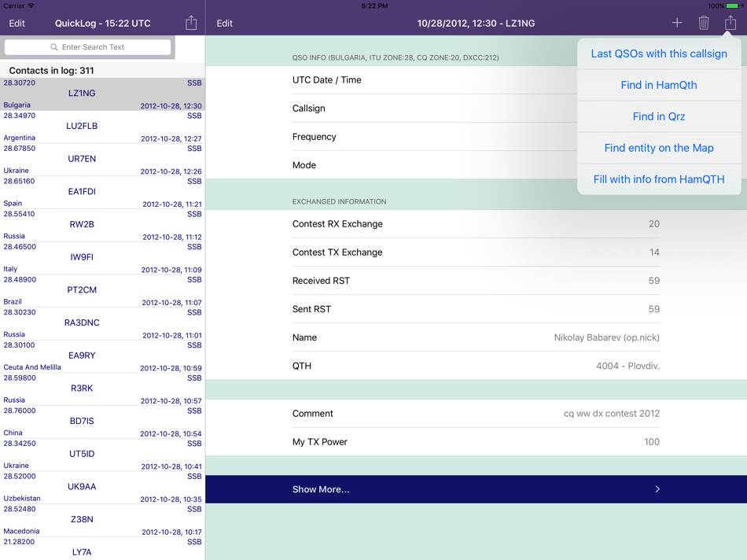The height and width of the screenshot is (560, 747).
Task: Open the IW9FI Italy contact
Action: pos(102,258)
